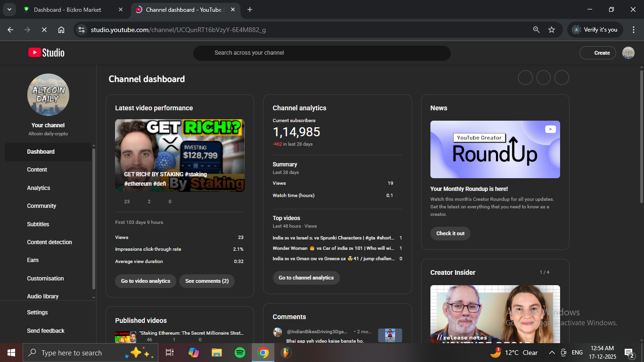Stop page loading with the X icon
The height and width of the screenshot is (362, 644).
(x=44, y=30)
